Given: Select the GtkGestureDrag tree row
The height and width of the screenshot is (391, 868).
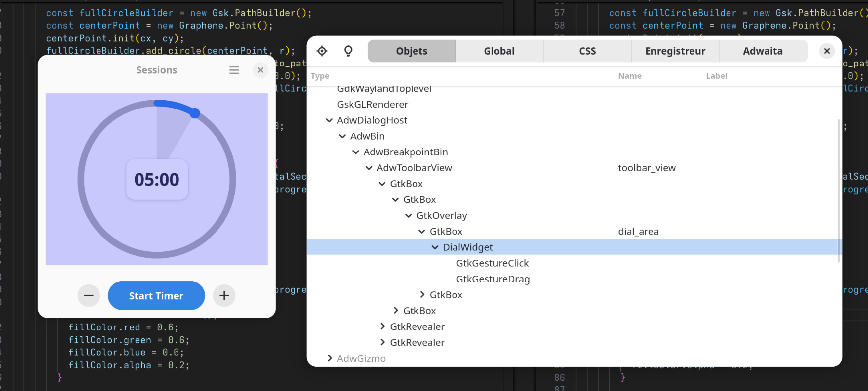Looking at the screenshot, I should click(x=493, y=279).
